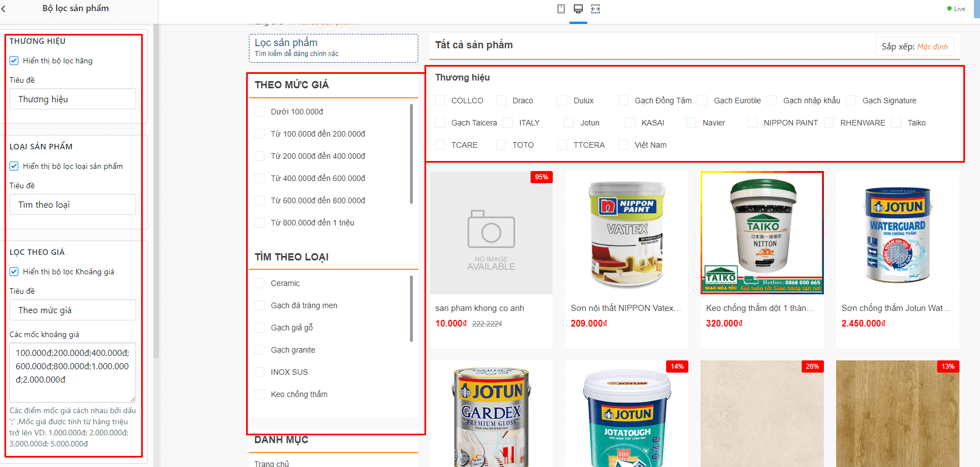The image size is (980, 467).
Task: Edit the 'Tìm theo loại' title field
Action: [x=73, y=204]
